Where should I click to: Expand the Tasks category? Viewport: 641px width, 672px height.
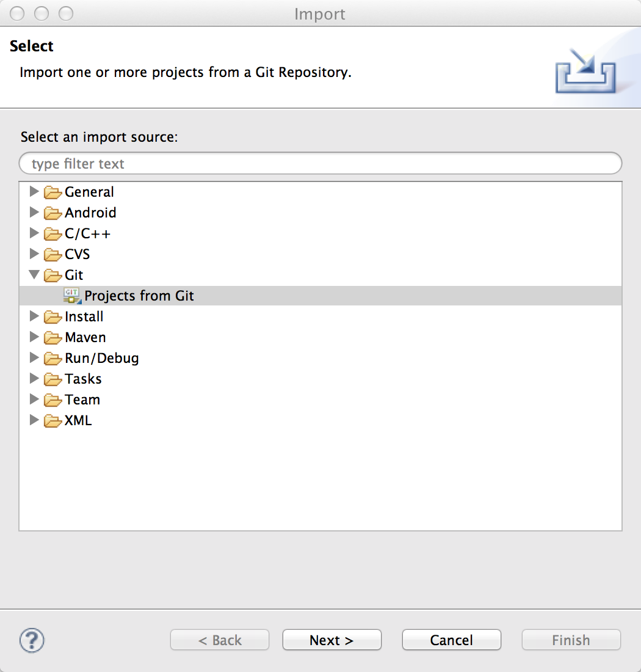(x=34, y=379)
